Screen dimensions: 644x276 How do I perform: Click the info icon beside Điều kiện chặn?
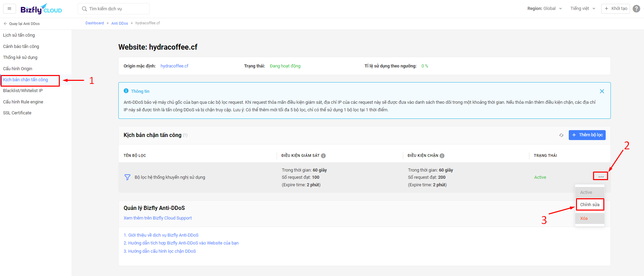coord(442,156)
